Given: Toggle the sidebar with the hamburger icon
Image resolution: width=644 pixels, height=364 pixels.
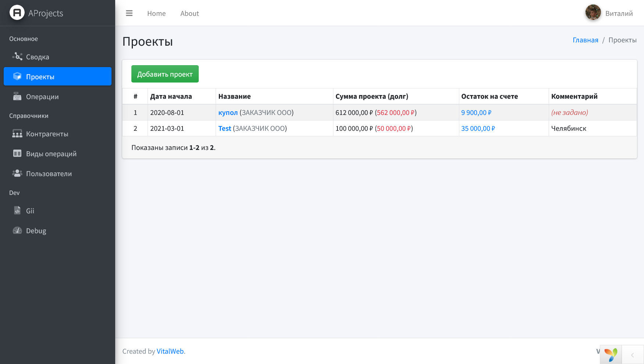Looking at the screenshot, I should coord(129,13).
